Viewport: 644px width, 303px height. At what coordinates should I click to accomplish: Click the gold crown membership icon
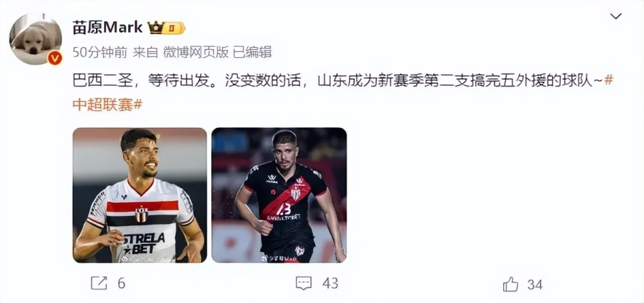155,27
